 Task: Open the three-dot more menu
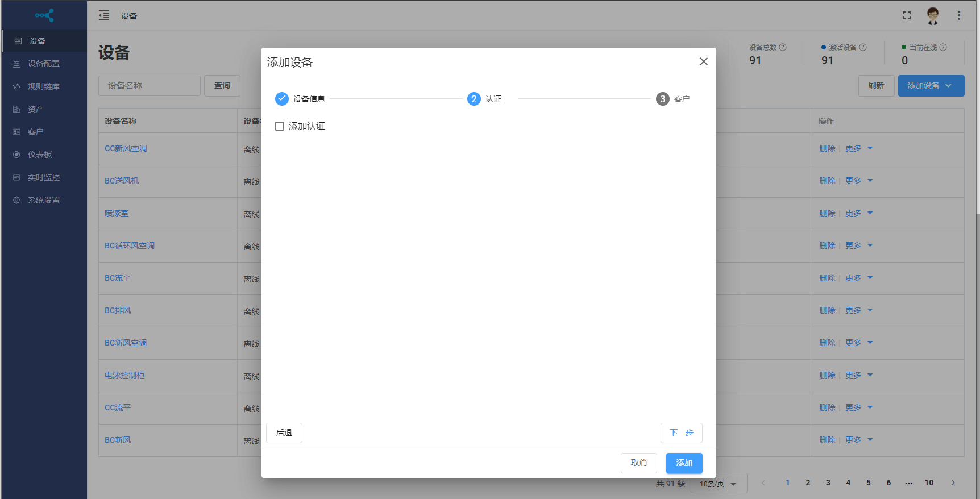[959, 15]
